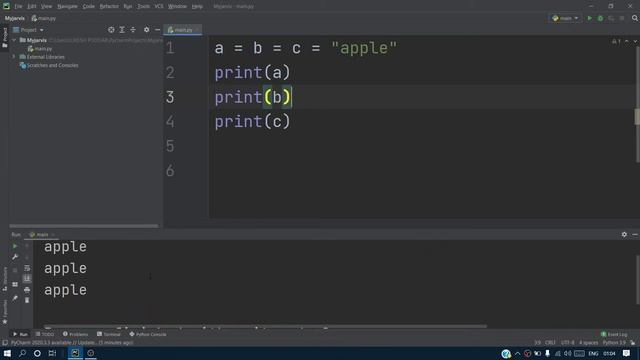Start debugging with the green bug icon
This screenshot has height=360, width=640.
coord(600,18)
